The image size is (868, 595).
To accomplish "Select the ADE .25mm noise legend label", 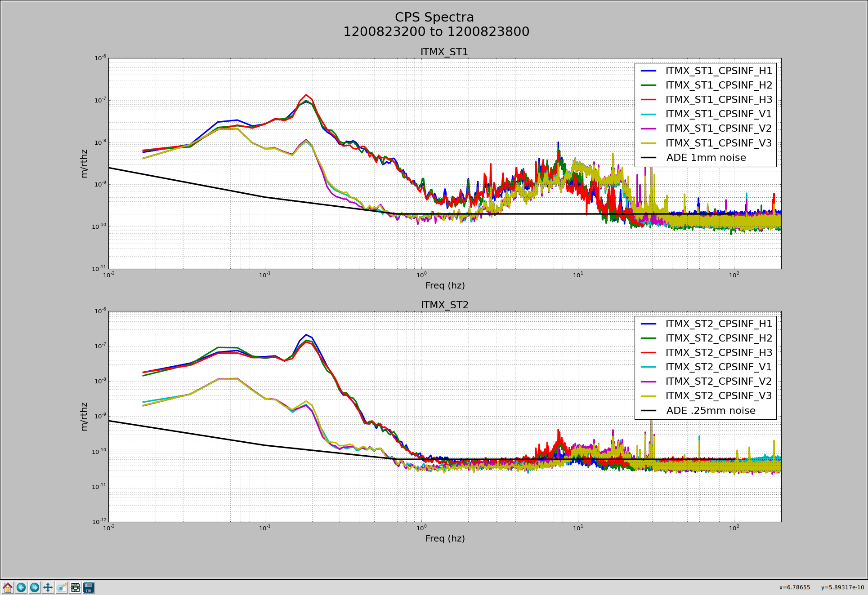I will click(x=711, y=411).
